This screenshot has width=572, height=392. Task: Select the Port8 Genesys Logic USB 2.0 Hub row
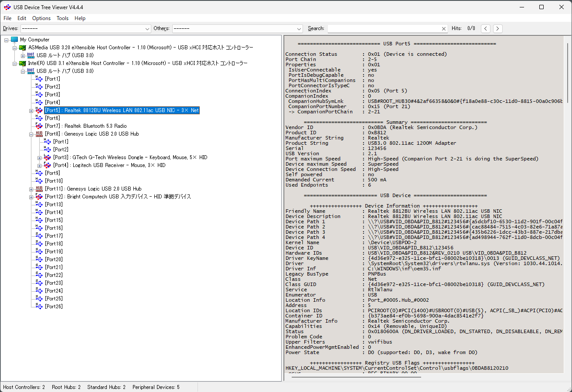92,134
